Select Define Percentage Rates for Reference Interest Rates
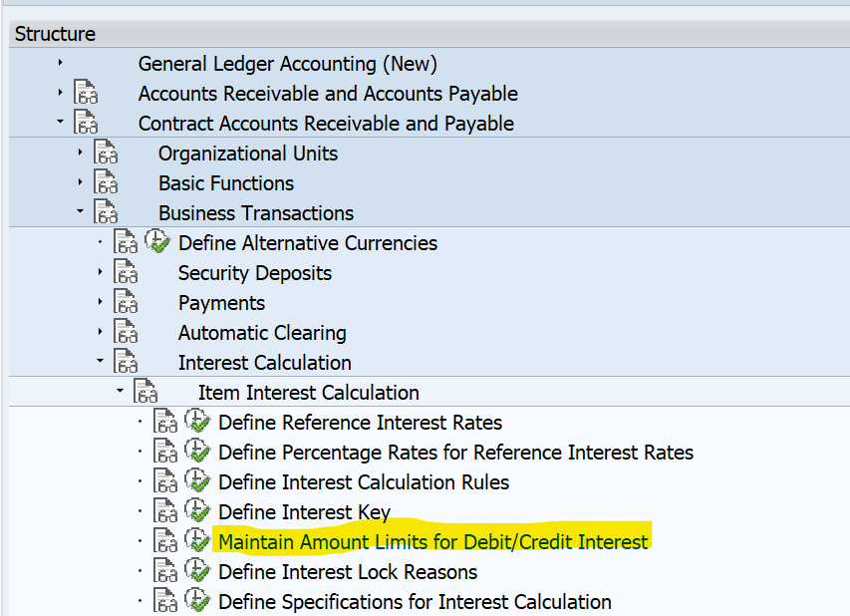The width and height of the screenshot is (850, 616). 456,453
